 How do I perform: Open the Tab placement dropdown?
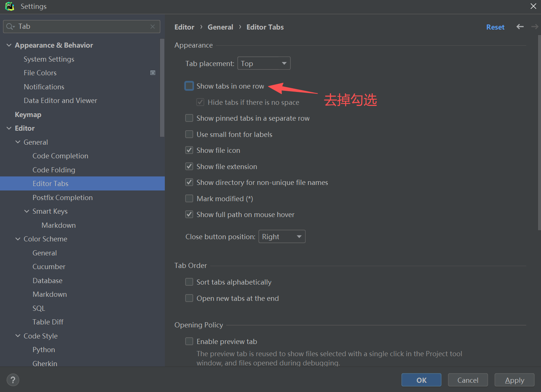click(x=264, y=63)
